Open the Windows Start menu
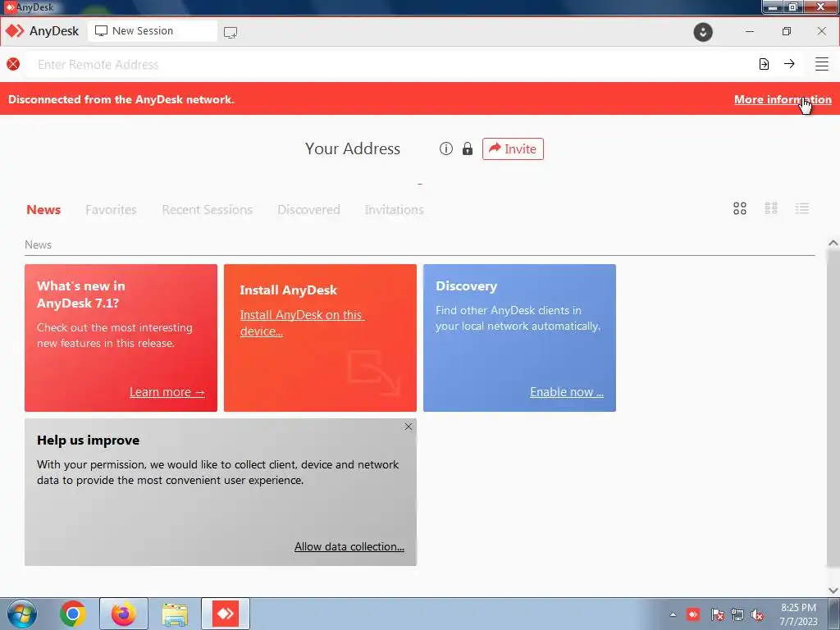 tap(22, 614)
